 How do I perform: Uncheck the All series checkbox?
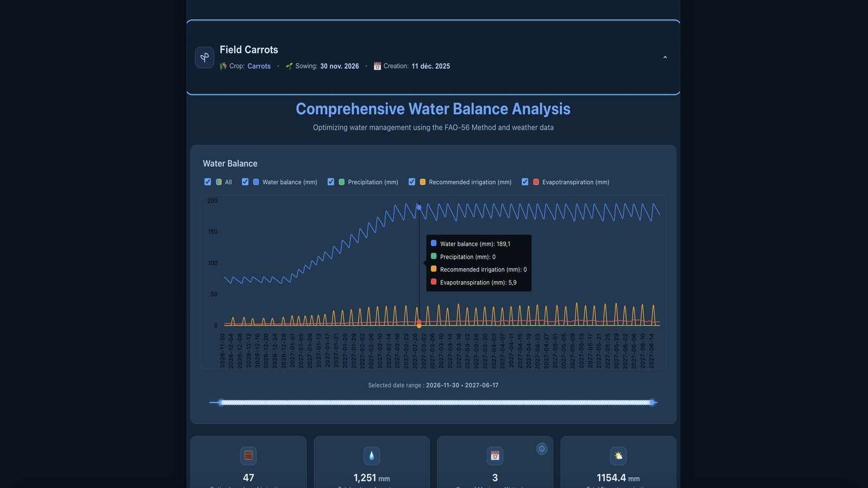pyautogui.click(x=207, y=182)
